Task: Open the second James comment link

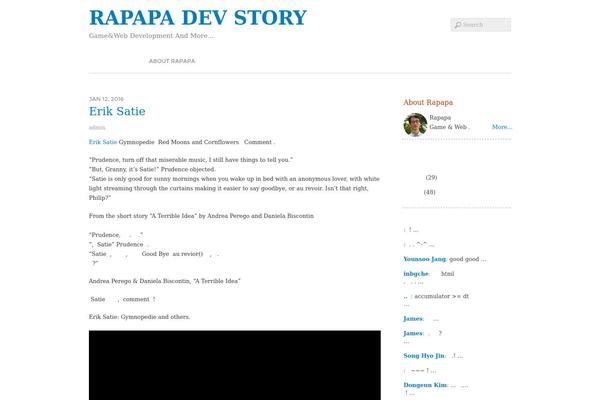Action: tap(413, 333)
